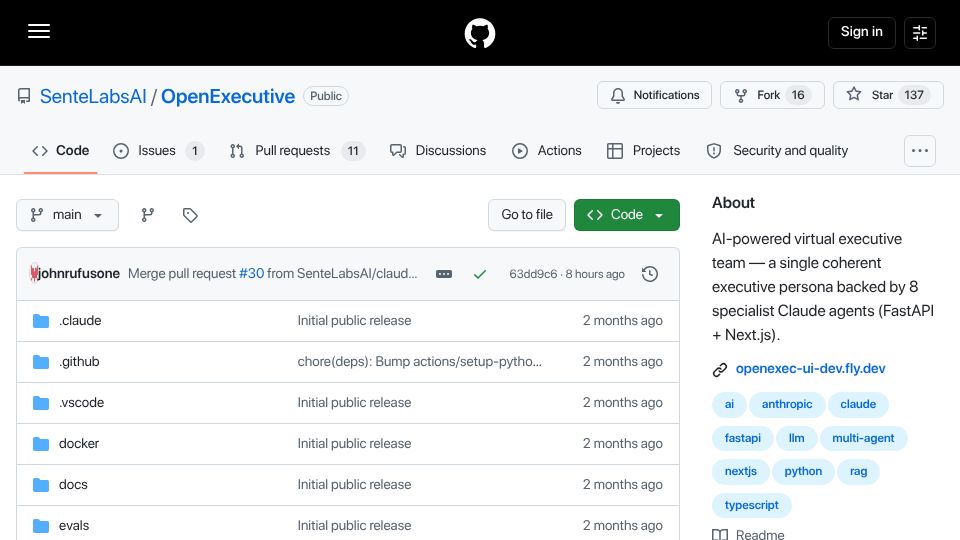Open the OpenExecutive repository link
The height and width of the screenshot is (540, 960).
click(228, 96)
